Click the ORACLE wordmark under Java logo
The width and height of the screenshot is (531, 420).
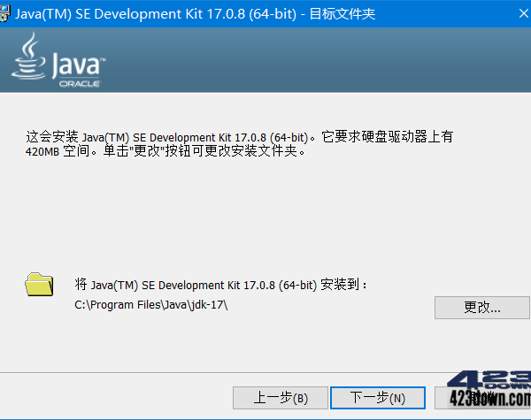point(80,83)
